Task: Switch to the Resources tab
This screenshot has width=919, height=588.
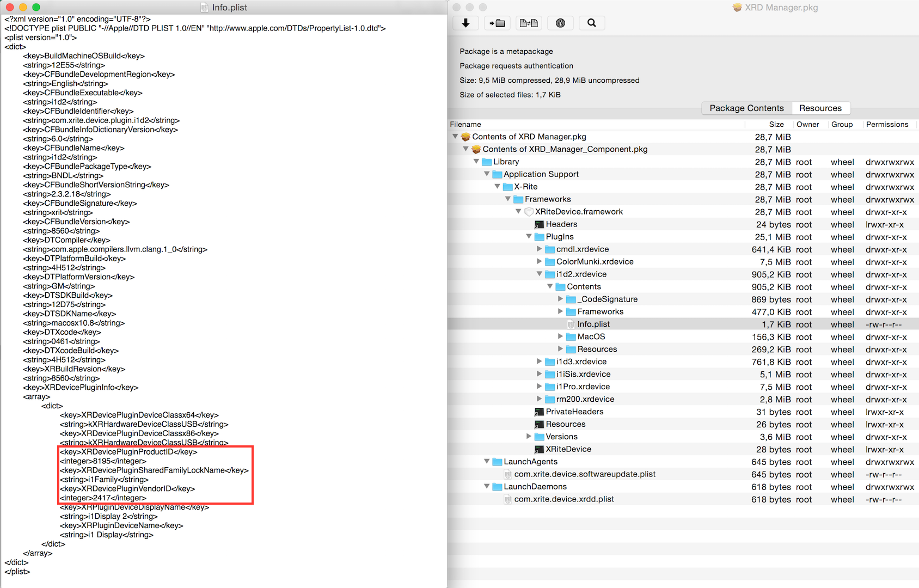Action: pyautogui.click(x=820, y=108)
